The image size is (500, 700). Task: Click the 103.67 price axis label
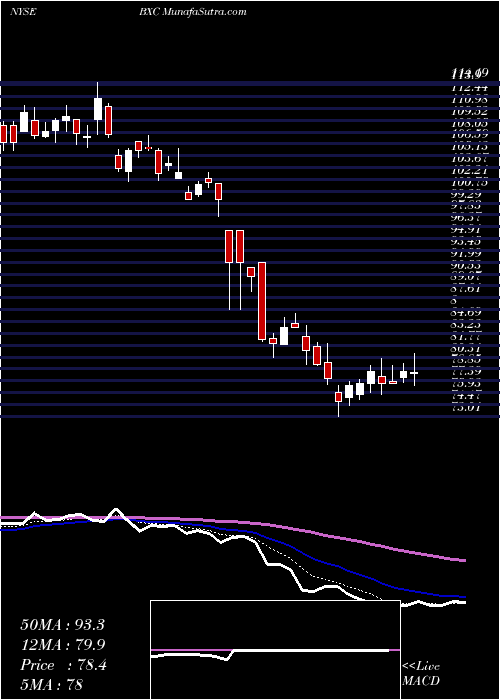pyautogui.click(x=468, y=159)
